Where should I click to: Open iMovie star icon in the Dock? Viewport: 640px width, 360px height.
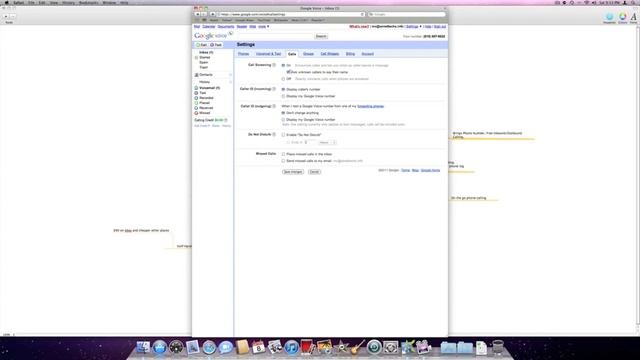pyautogui.click(x=341, y=347)
